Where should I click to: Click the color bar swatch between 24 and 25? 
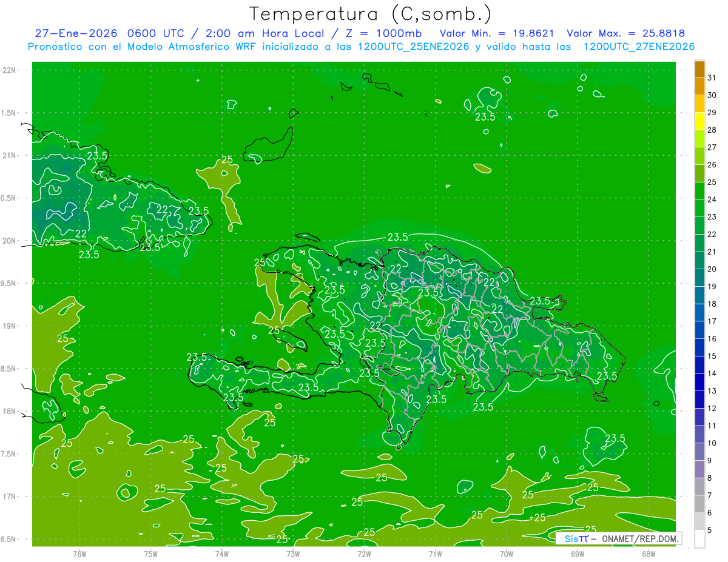pyautogui.click(x=699, y=191)
